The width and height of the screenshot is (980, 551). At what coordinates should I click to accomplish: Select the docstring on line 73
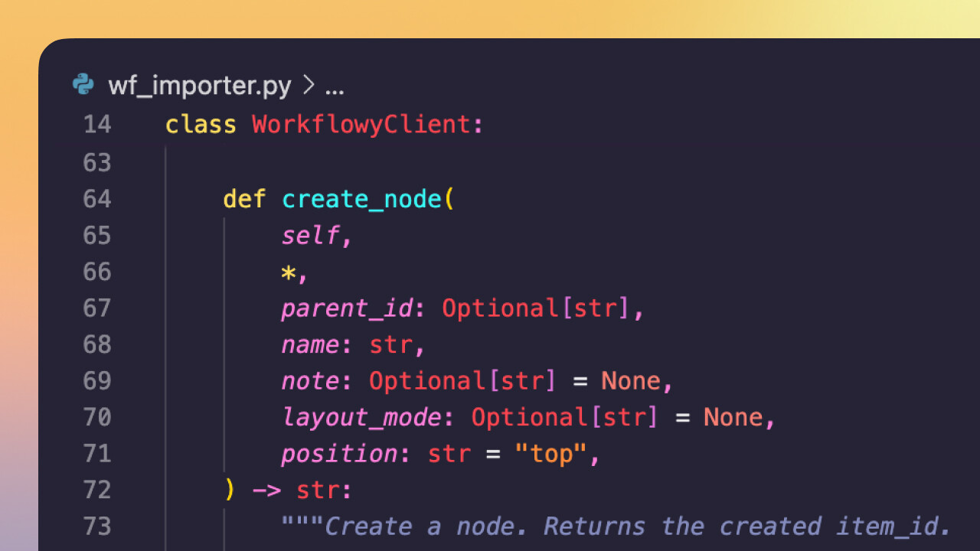pyautogui.click(x=612, y=526)
